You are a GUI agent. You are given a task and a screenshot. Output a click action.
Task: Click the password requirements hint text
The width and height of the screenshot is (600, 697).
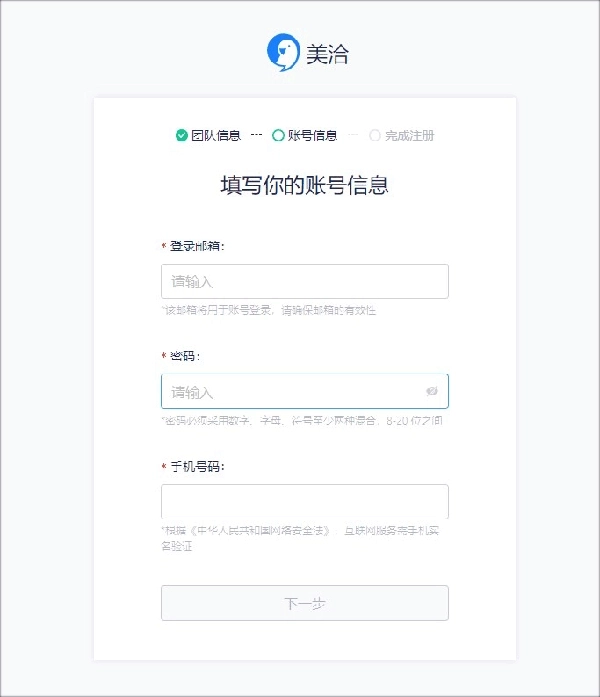(302, 420)
